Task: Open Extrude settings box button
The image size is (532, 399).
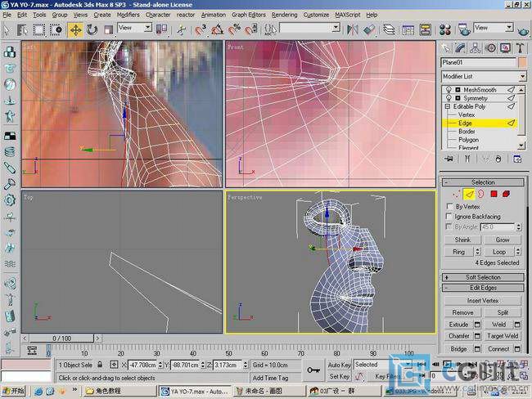Action: (477, 325)
